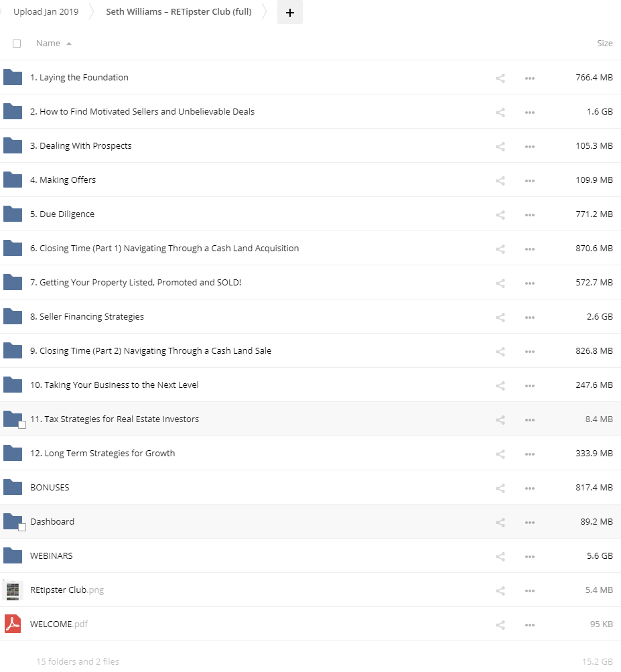The height and width of the screenshot is (672, 621).
Task: Open more options for Dealing With Prospects
Action: 530,146
